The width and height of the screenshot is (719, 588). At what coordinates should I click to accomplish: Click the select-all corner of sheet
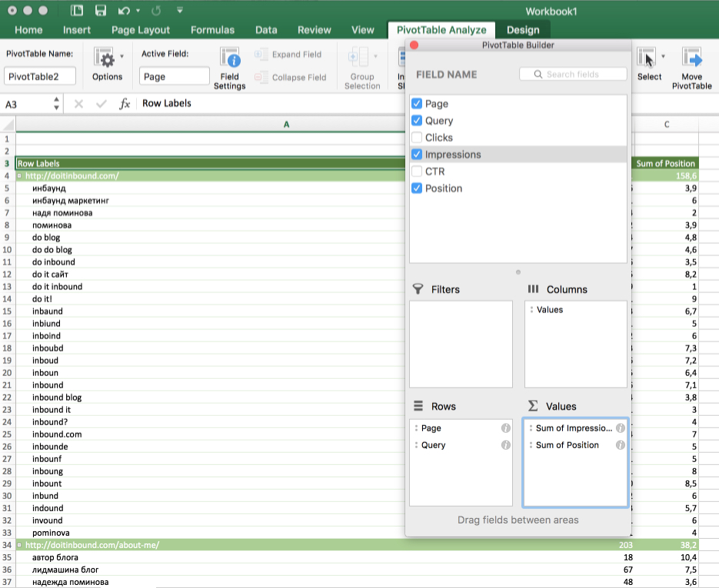pyautogui.click(x=8, y=125)
